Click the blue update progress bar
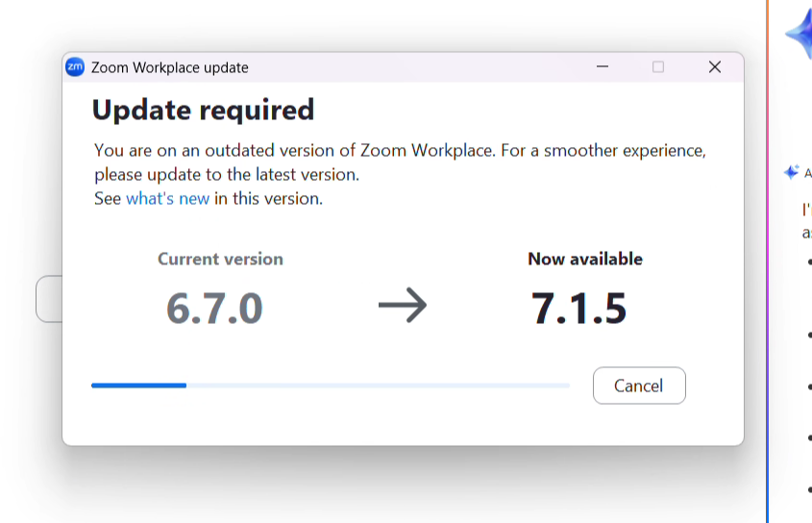The height and width of the screenshot is (523, 812). click(138, 386)
